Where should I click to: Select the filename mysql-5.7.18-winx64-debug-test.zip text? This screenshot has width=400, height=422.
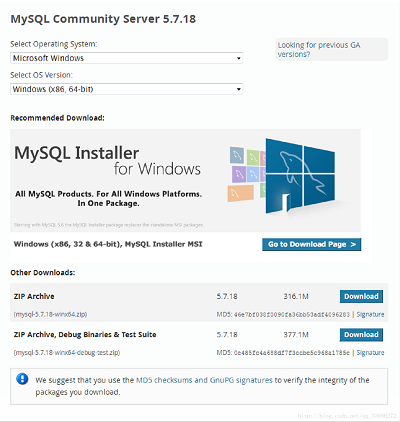[67, 353]
